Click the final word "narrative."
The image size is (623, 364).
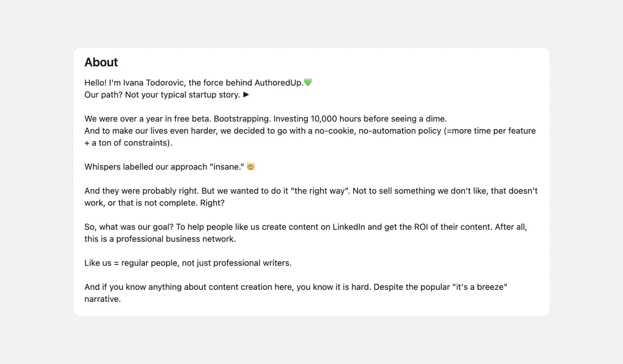pos(102,299)
